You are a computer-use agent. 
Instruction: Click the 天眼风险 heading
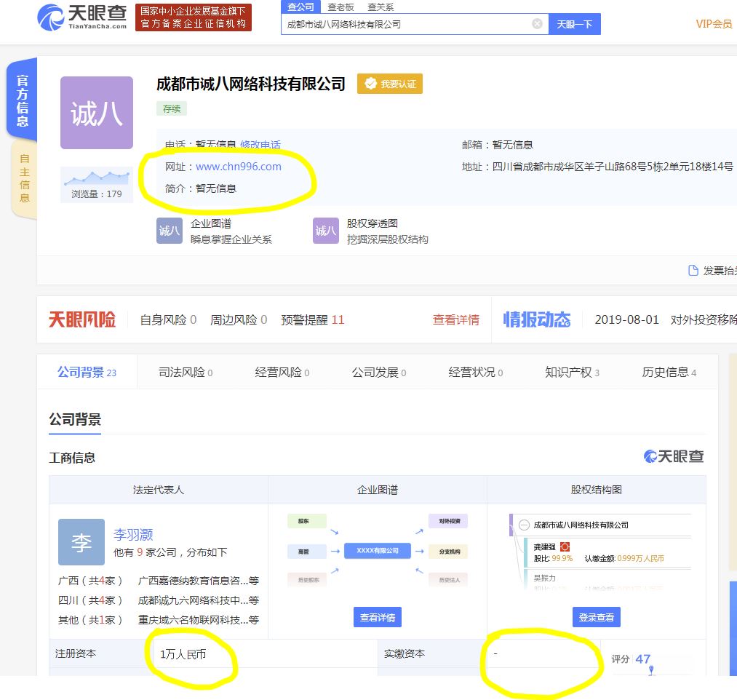point(82,319)
